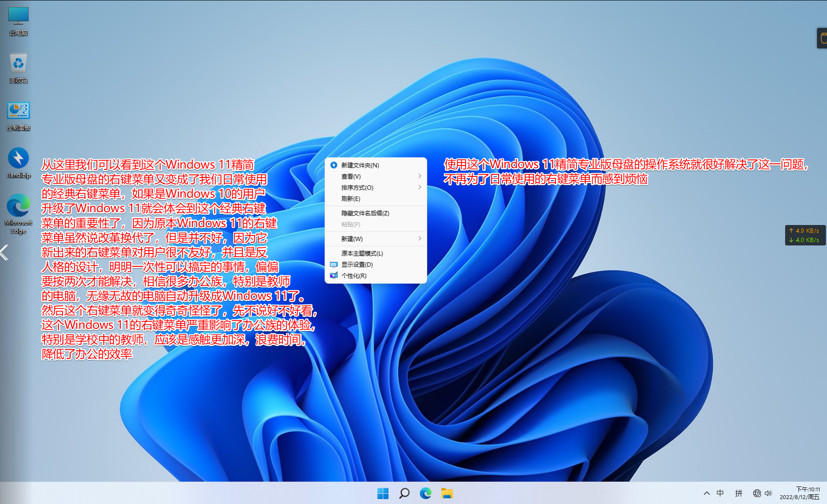Open File Explorer from the taskbar
The height and width of the screenshot is (504, 827).
point(447,493)
